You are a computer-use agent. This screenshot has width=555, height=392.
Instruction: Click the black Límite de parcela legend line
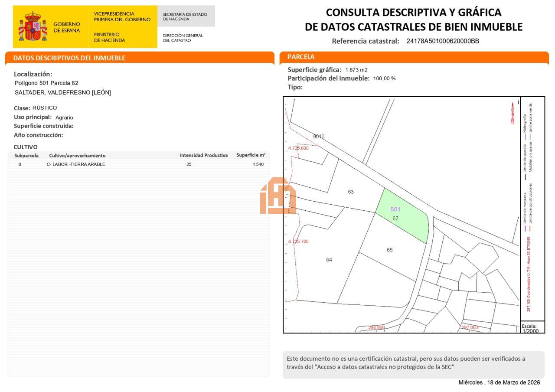point(525,177)
